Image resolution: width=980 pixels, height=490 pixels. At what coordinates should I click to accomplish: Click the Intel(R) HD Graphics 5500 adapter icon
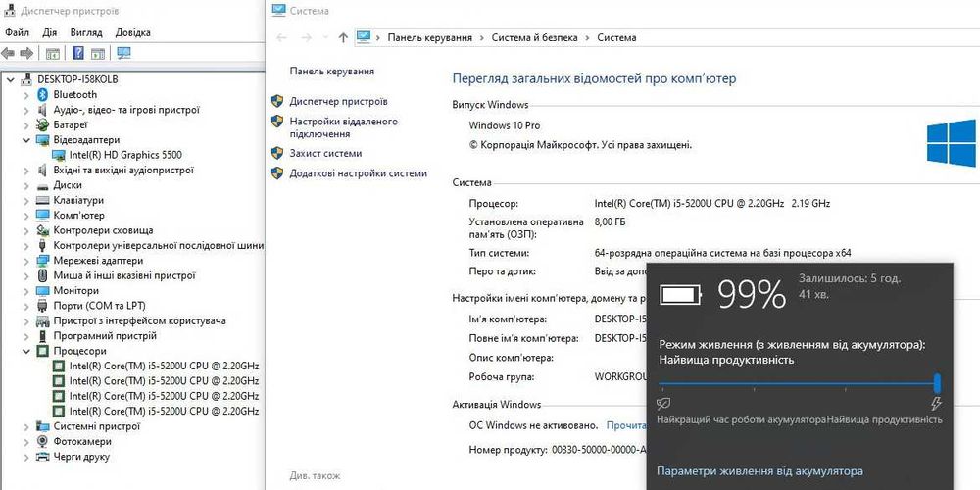point(59,155)
